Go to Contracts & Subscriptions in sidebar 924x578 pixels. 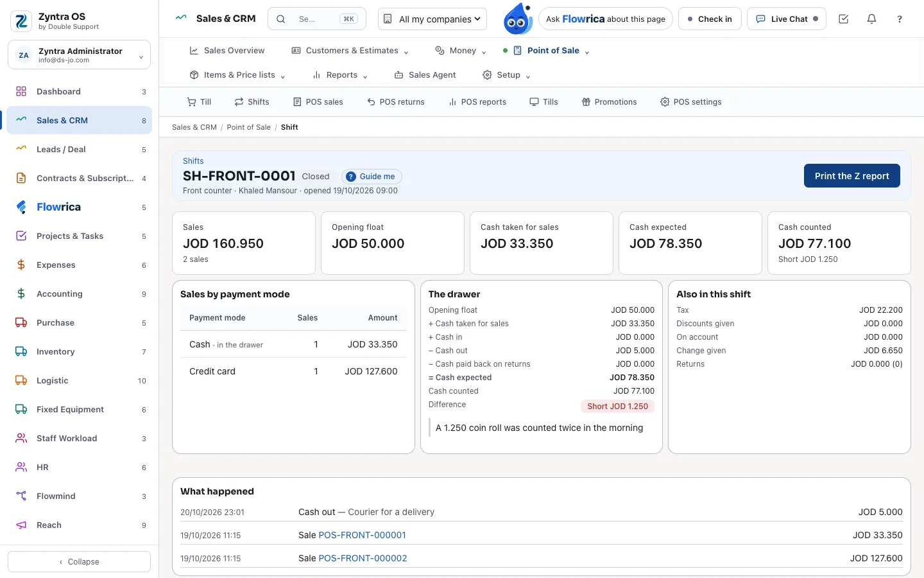click(x=80, y=179)
